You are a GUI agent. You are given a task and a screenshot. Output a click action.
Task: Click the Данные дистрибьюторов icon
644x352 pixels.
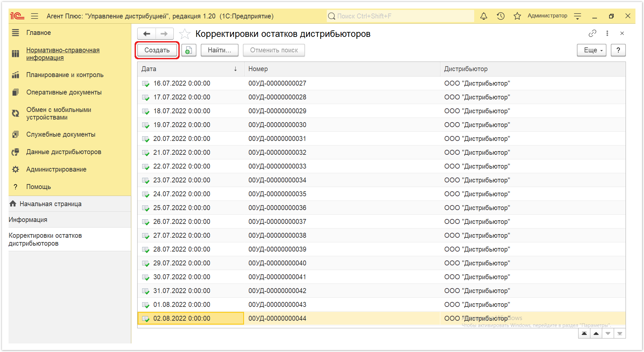15,152
